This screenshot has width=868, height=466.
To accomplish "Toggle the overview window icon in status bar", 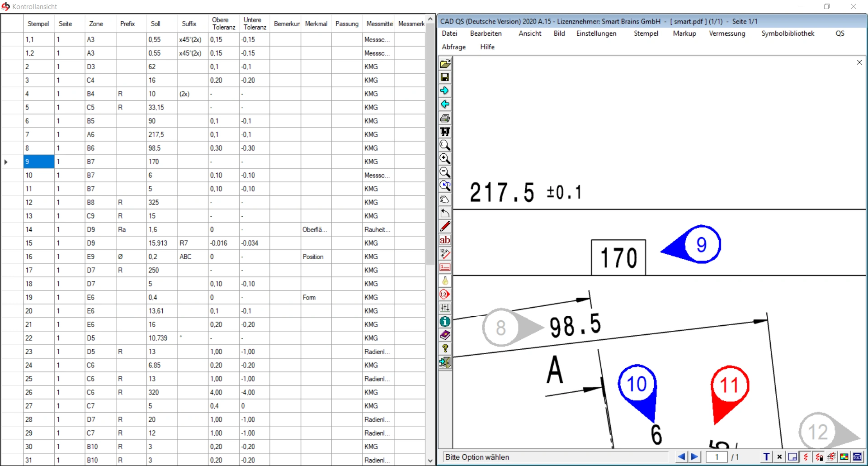I will 793,457.
